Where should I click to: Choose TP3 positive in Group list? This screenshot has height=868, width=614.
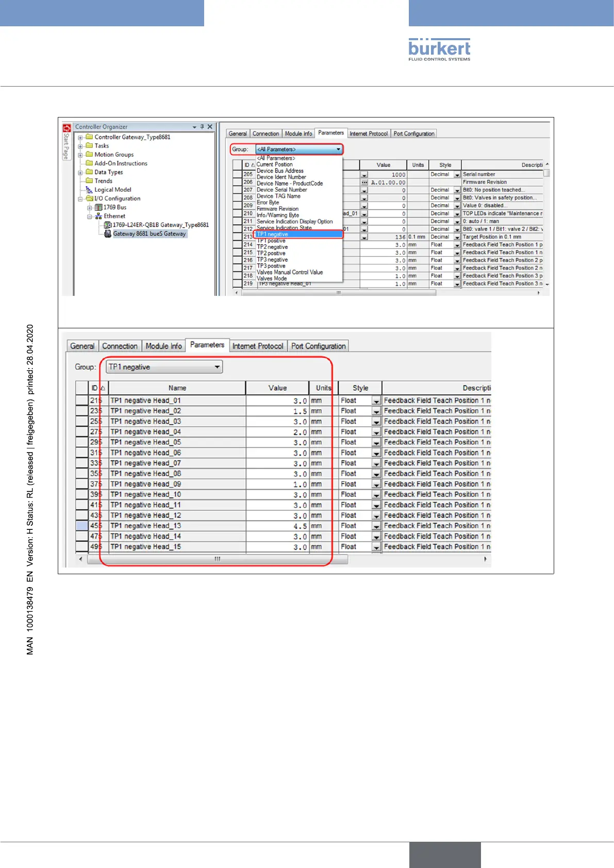click(x=271, y=266)
